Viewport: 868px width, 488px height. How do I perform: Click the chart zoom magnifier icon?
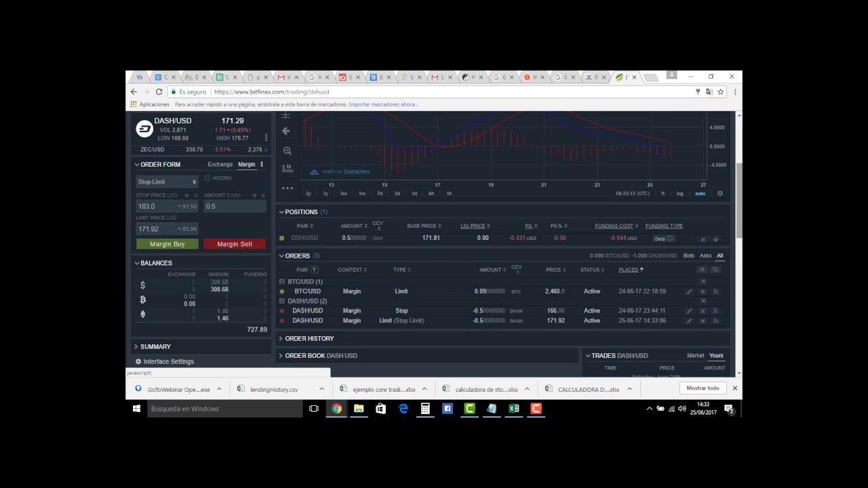point(287,150)
